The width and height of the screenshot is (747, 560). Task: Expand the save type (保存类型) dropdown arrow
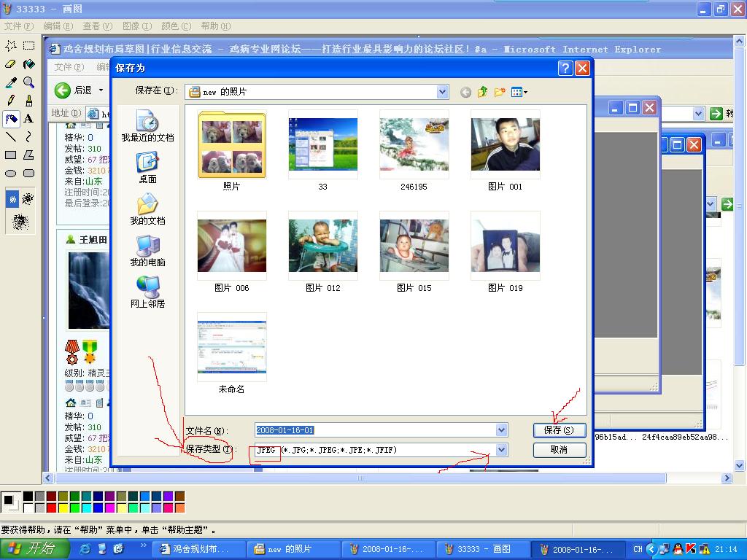click(x=501, y=449)
